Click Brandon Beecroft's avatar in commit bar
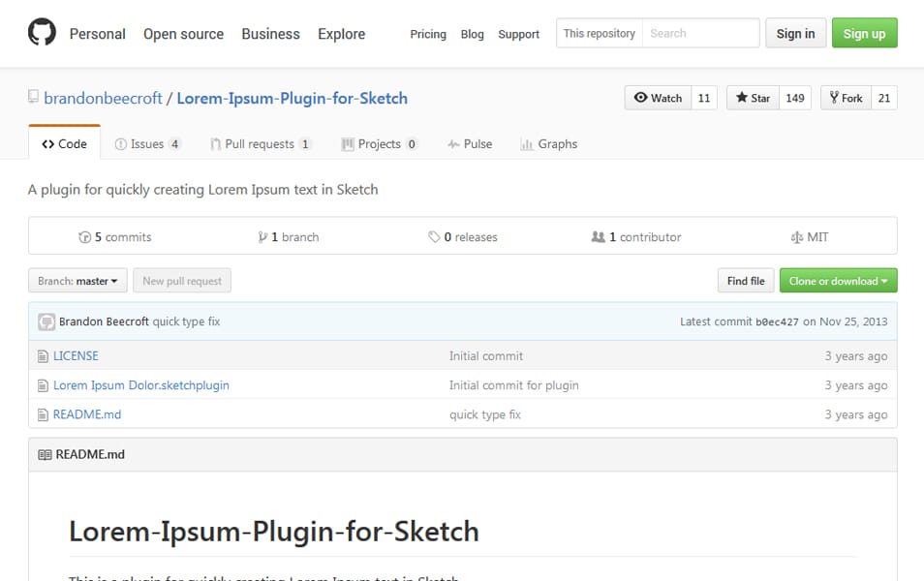The image size is (924, 581). (46, 321)
